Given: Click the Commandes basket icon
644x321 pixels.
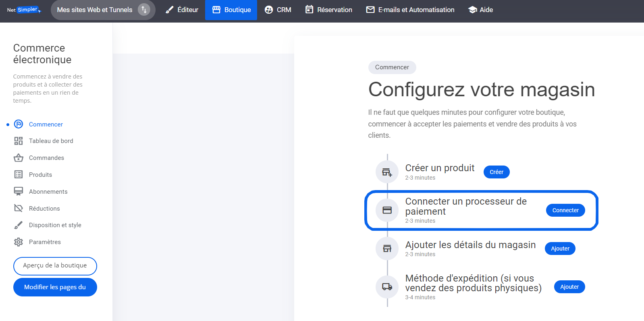Looking at the screenshot, I should click(x=19, y=158).
